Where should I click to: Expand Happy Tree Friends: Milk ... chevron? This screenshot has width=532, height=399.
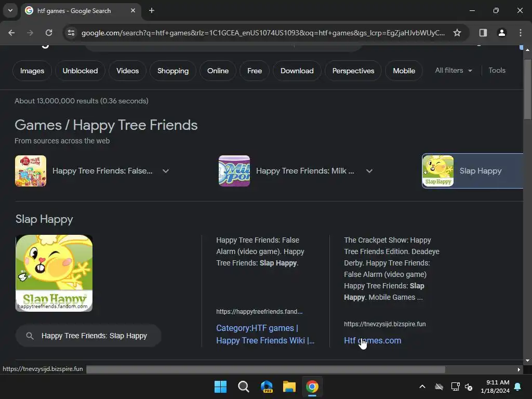click(369, 171)
